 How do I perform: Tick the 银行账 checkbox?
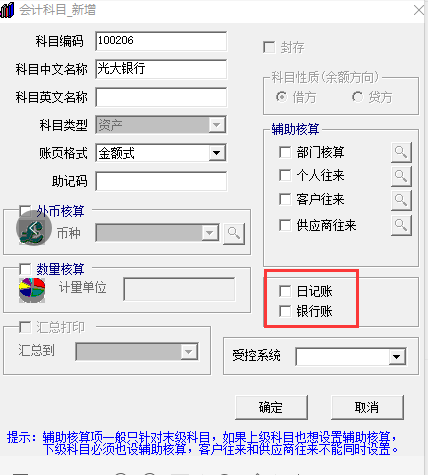pos(285,311)
